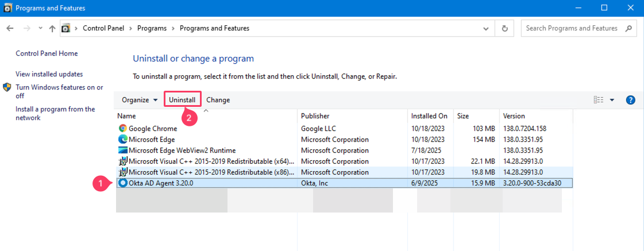
Task: Select Google Chrome program name
Action: pos(153,129)
